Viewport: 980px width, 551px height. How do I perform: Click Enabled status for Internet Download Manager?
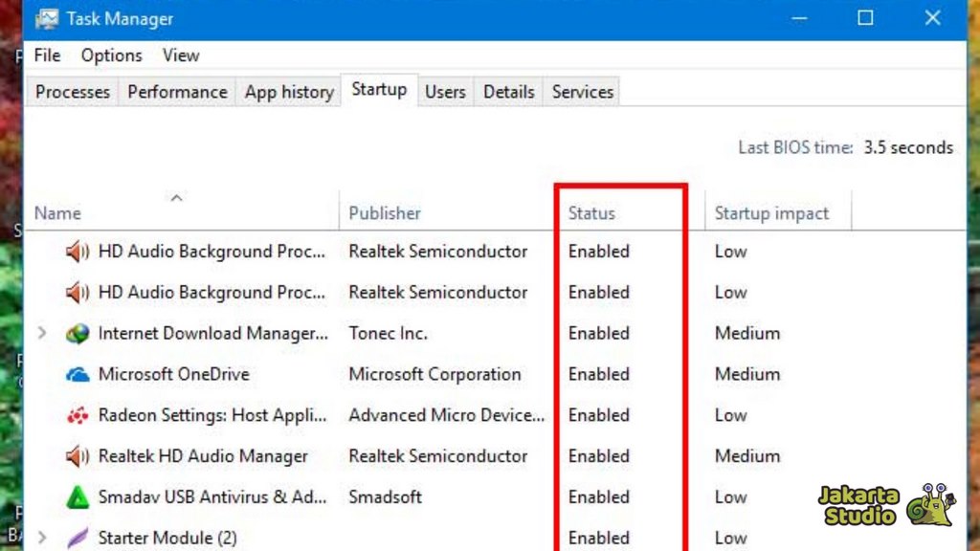pos(599,334)
